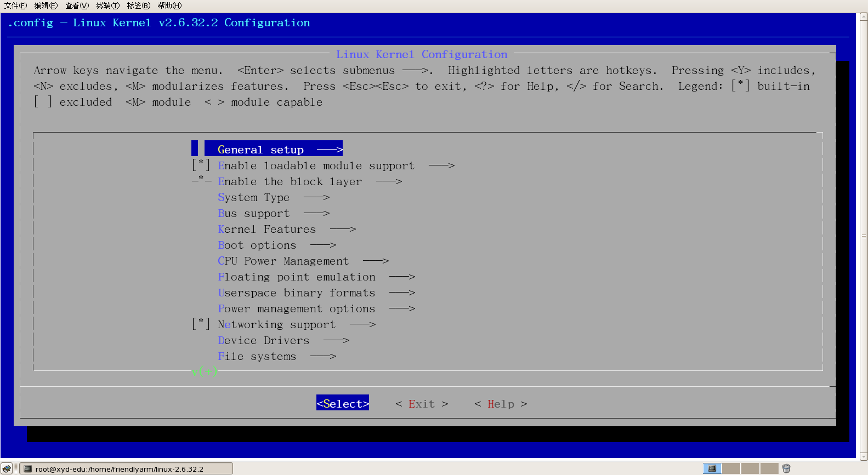Image resolution: width=868 pixels, height=475 pixels.
Task: Open the 编辑(E) Edit menu
Action: click(x=46, y=5)
